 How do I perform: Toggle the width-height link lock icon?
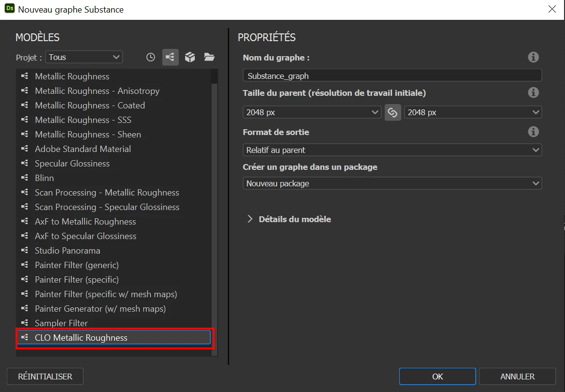(x=393, y=112)
